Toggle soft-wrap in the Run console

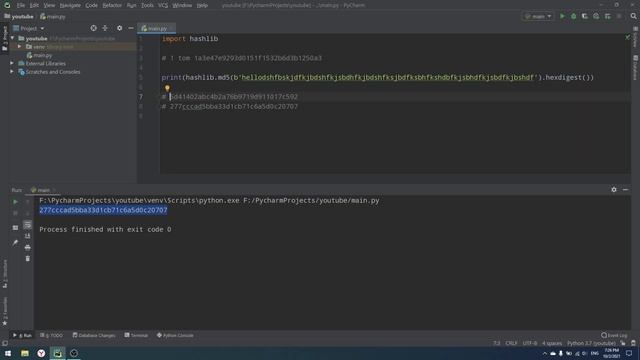pos(27,224)
